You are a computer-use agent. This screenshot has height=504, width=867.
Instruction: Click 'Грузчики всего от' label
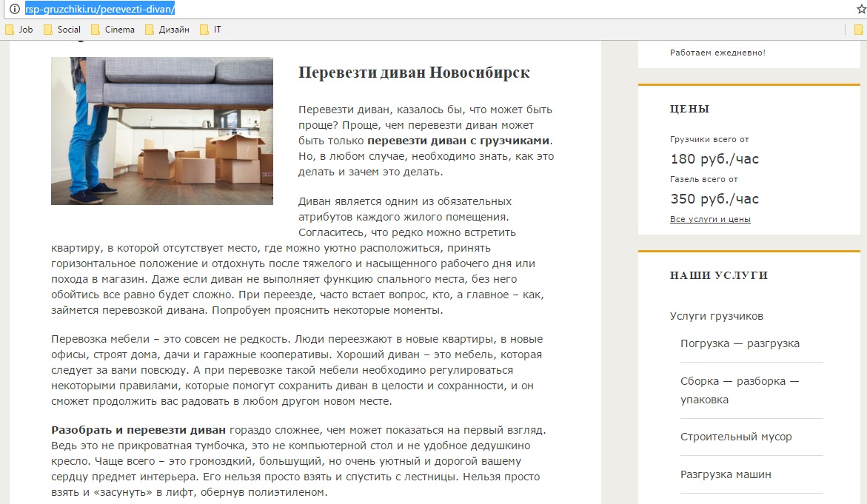point(709,139)
